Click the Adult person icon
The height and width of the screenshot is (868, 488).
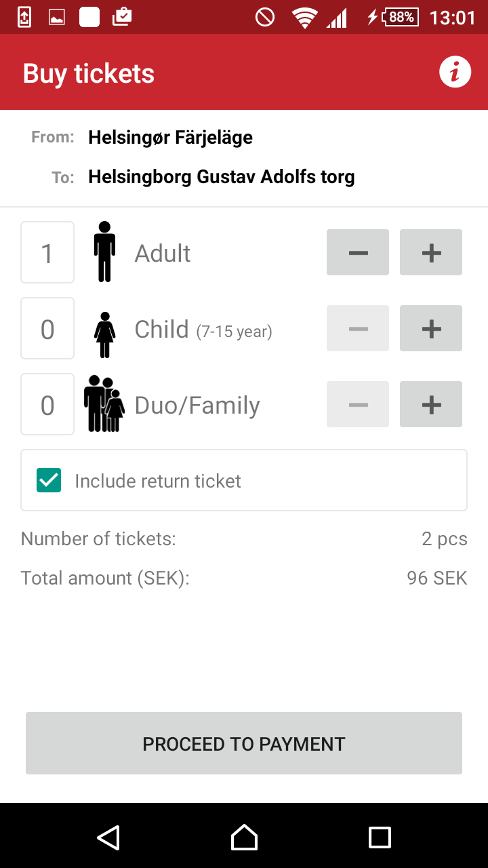tap(104, 252)
